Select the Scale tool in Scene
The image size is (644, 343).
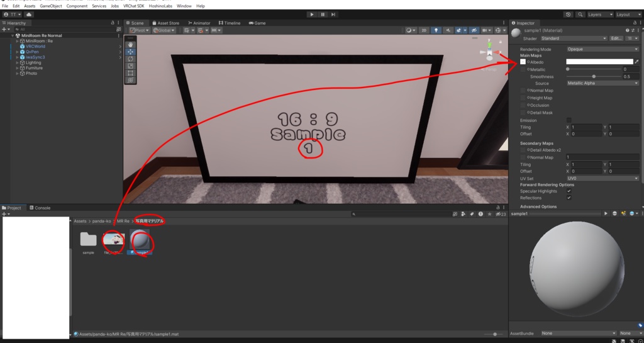point(131,65)
